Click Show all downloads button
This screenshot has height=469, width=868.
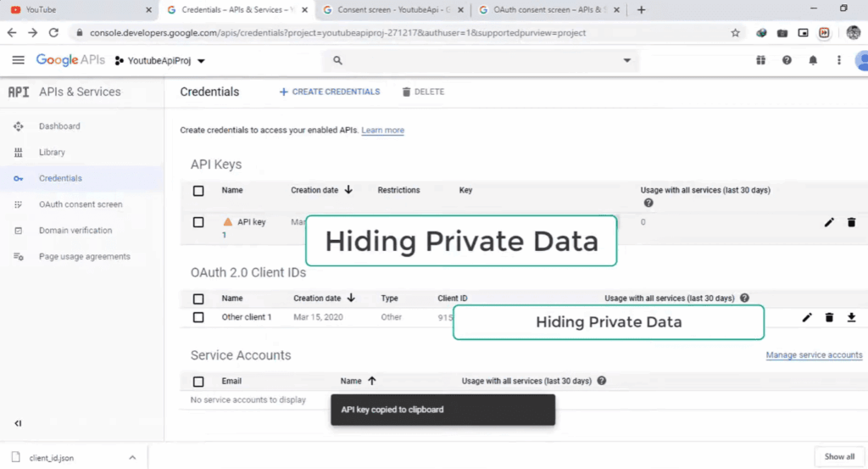click(x=839, y=457)
